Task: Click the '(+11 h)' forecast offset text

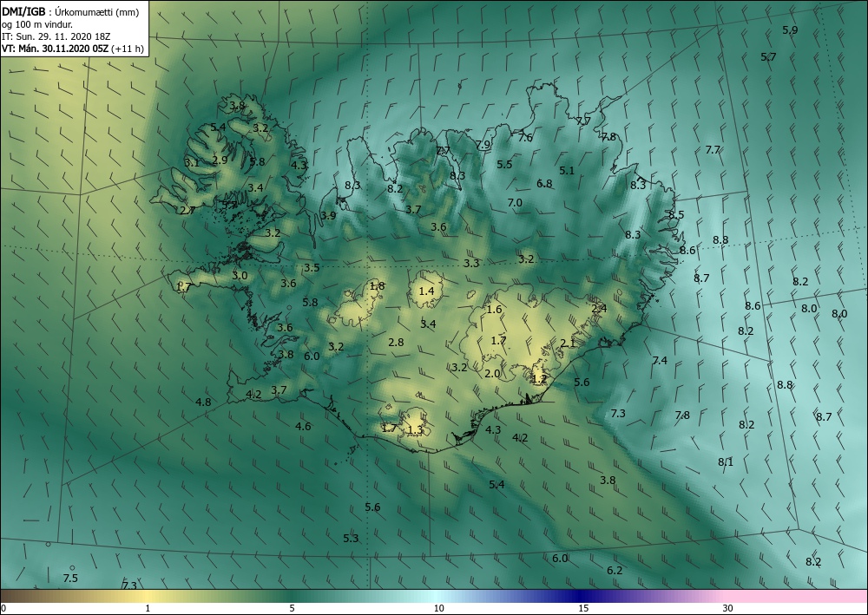Action: 128,49
